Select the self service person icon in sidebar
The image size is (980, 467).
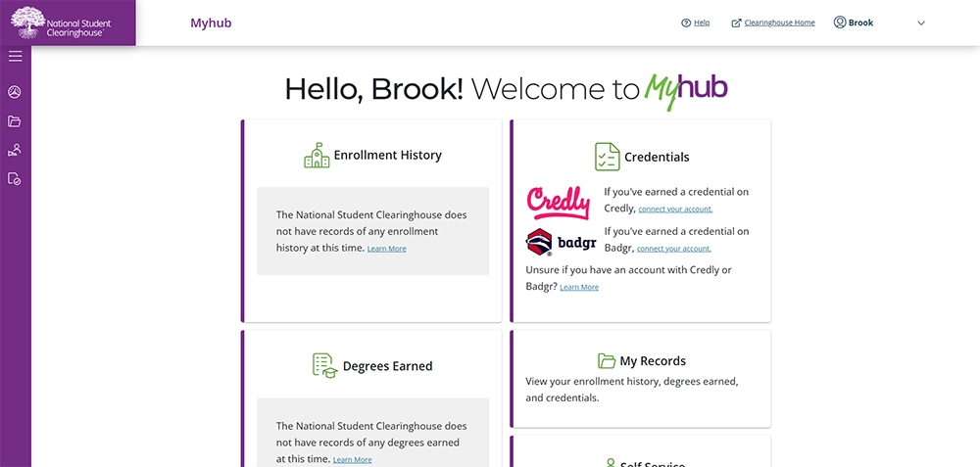click(x=15, y=150)
